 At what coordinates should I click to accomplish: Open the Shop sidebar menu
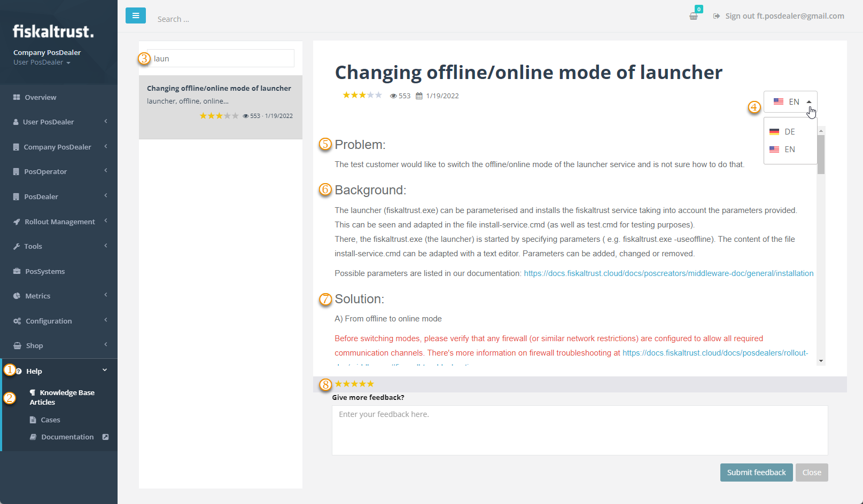59,345
